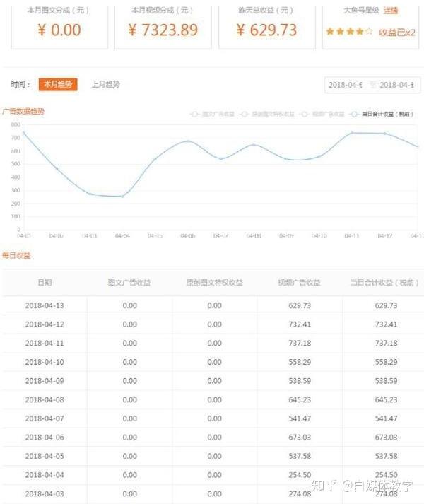The height and width of the screenshot is (504, 424).
Task: Click the date cell 2018-04-10
Action: (45, 362)
